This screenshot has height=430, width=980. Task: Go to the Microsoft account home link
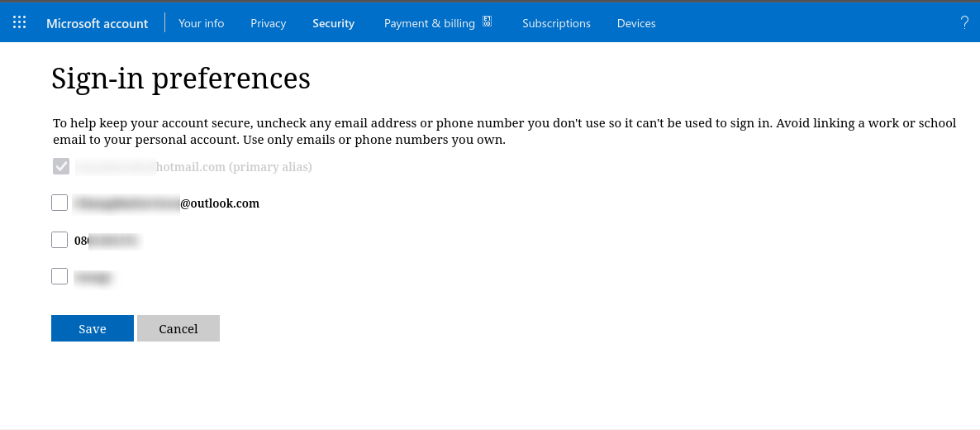pos(97,23)
